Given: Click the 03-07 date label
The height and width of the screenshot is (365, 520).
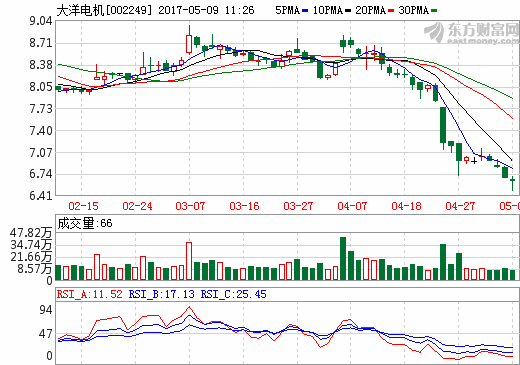Looking at the screenshot, I should pyautogui.click(x=190, y=206).
